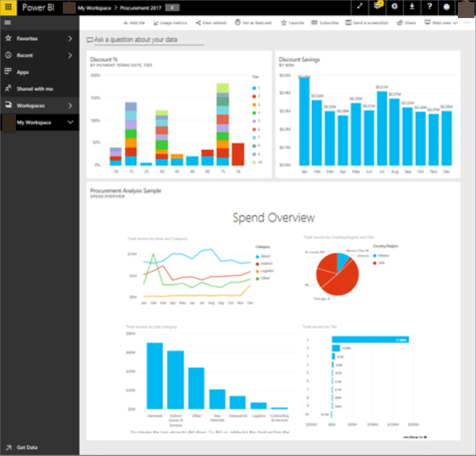
Task: Expand the Recent chevron
Action: point(70,56)
